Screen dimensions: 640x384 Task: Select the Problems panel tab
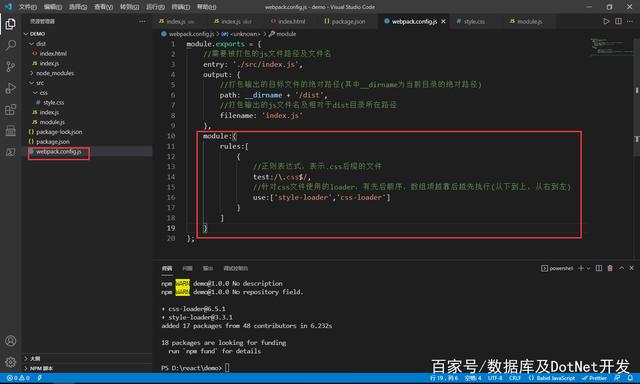pos(187,268)
